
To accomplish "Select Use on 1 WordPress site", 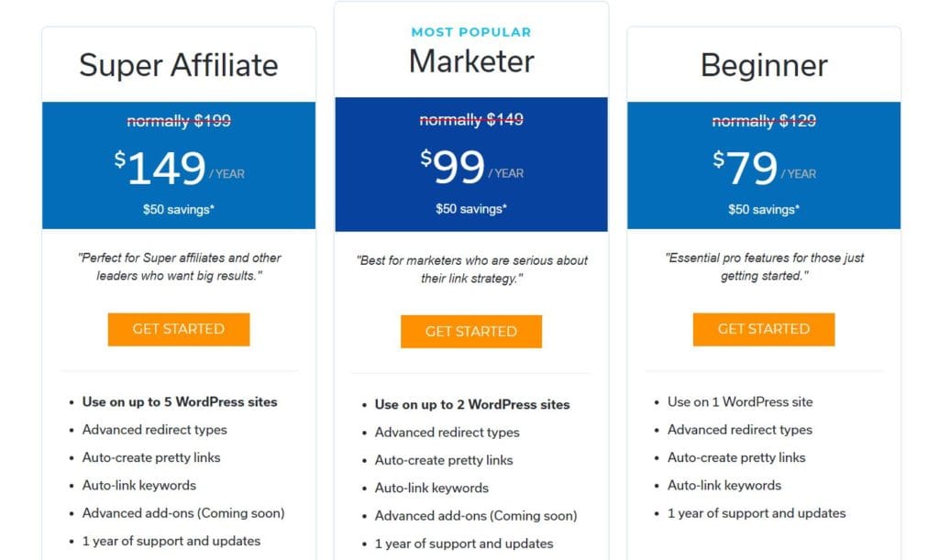I will pyautogui.click(x=739, y=401).
